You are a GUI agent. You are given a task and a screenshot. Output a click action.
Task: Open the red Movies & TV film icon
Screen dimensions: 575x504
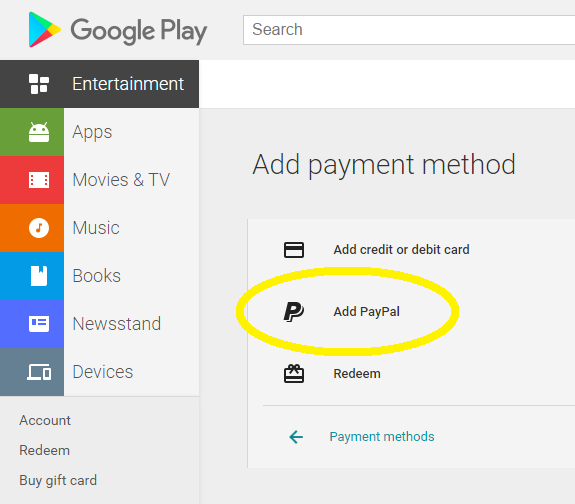pyautogui.click(x=39, y=180)
